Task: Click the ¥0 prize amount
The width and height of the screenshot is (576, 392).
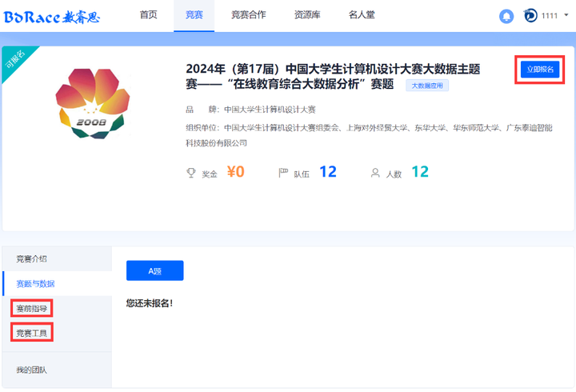Action: [x=235, y=171]
